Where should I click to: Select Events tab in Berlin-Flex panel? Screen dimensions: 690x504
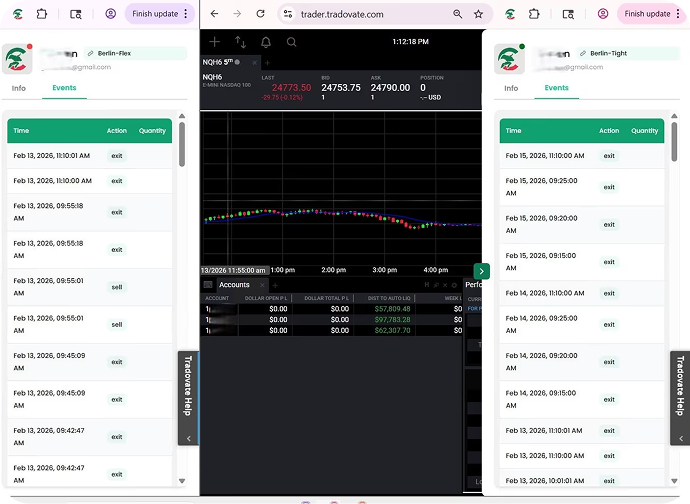pos(64,88)
